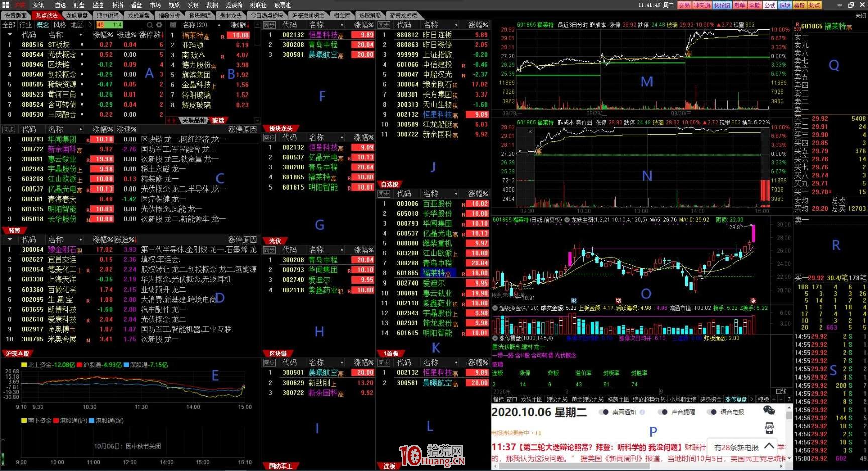This screenshot has height=471, width=868.
Task: Minimize the trading application window
Action: [840, 5]
